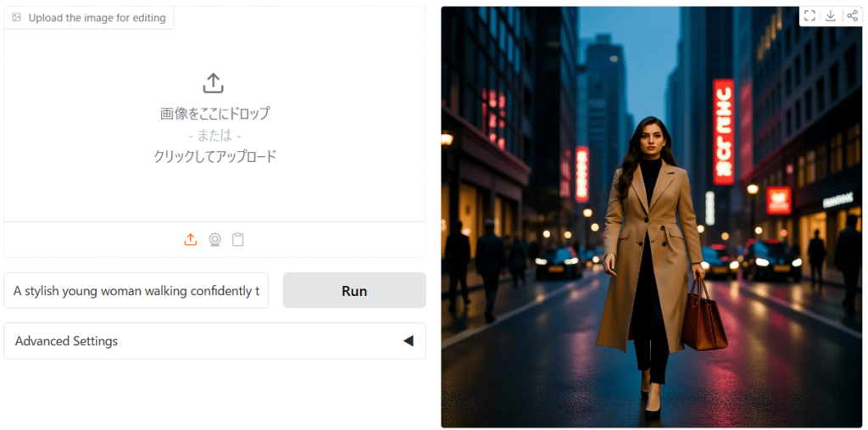Viewport: 868px width, 430px height.
Task: Select the webcam capture source icon
Action: coord(215,240)
